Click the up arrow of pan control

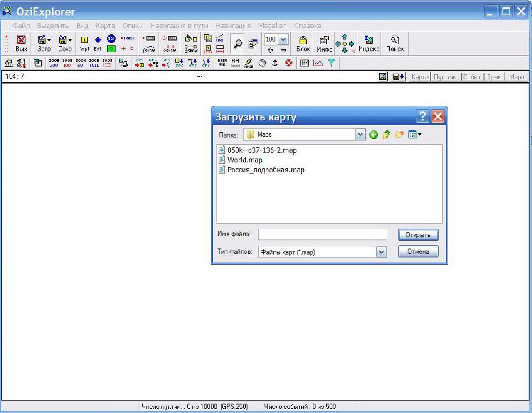[345, 37]
